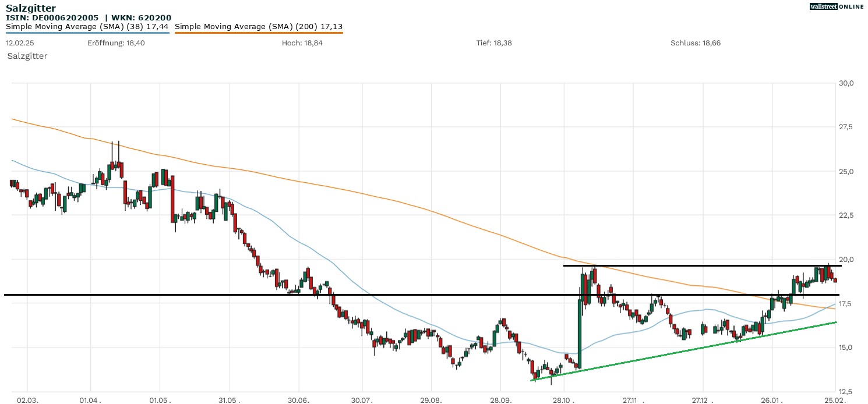Click the wallstreet ONLINE logo
868x404 pixels.
pyautogui.click(x=837, y=6)
